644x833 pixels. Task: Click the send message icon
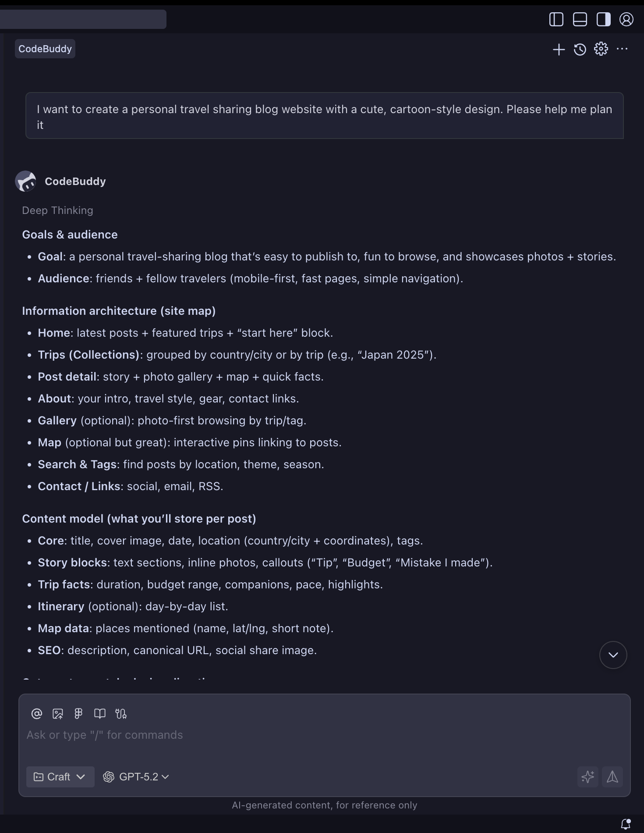pyautogui.click(x=612, y=776)
